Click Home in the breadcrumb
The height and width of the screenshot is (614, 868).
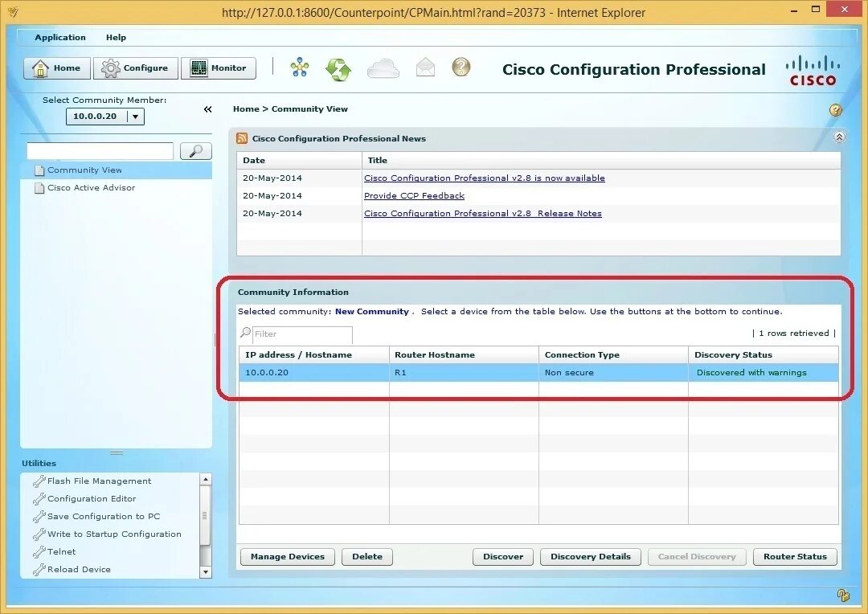coord(246,109)
